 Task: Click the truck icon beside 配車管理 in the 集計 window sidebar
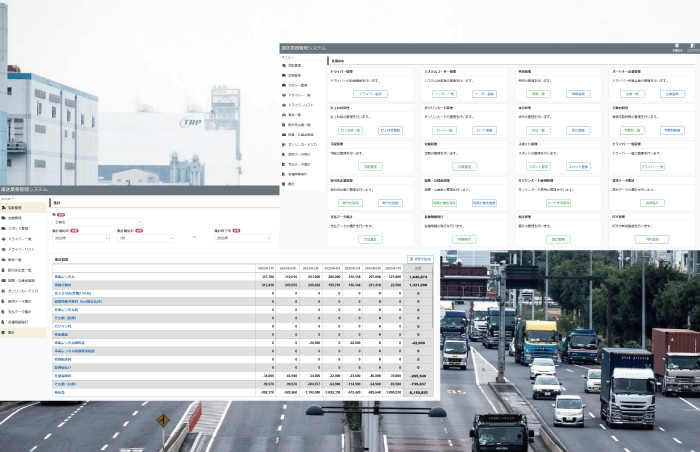coord(5,207)
